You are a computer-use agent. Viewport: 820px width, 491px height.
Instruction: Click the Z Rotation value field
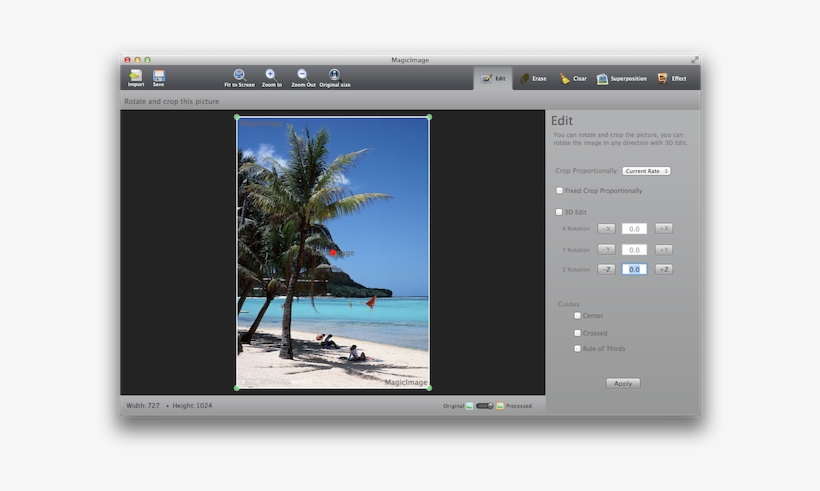(634, 269)
